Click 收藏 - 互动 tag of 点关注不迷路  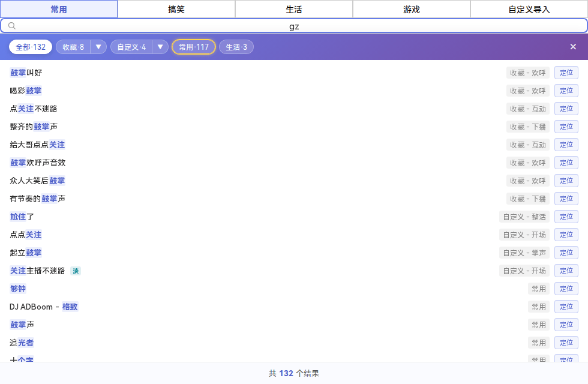pos(527,109)
